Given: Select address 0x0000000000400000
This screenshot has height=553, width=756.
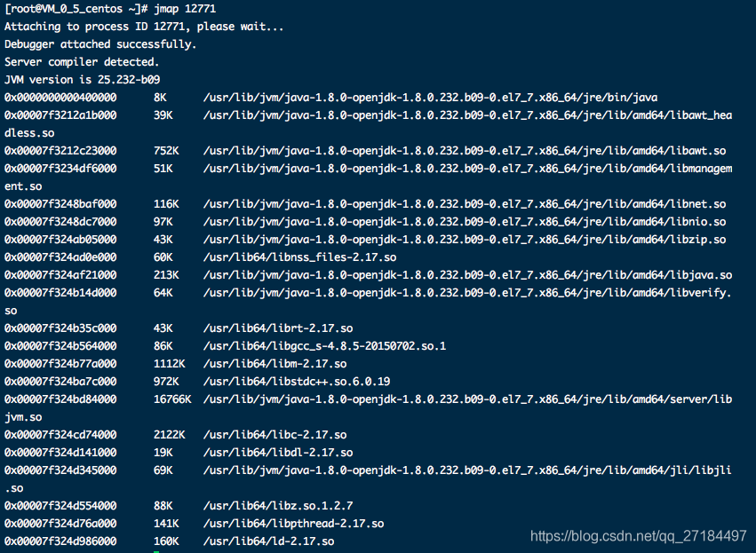Looking at the screenshot, I should click(60, 98).
